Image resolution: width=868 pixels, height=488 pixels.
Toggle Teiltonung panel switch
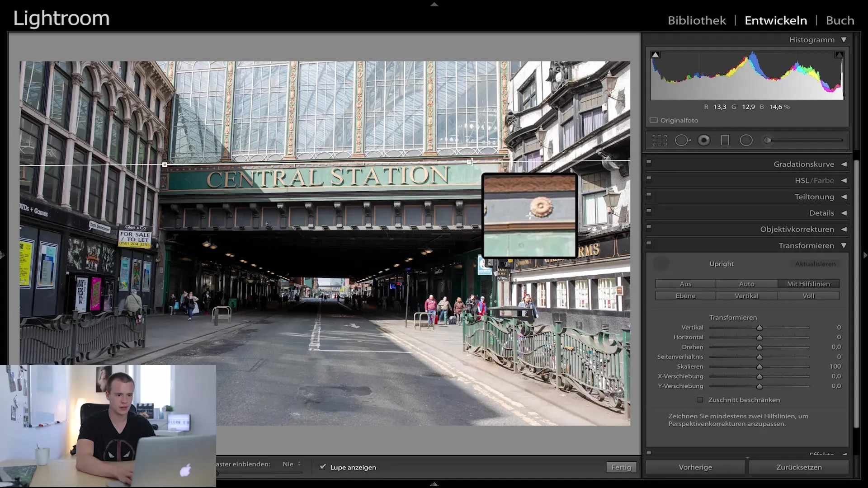pyautogui.click(x=649, y=195)
